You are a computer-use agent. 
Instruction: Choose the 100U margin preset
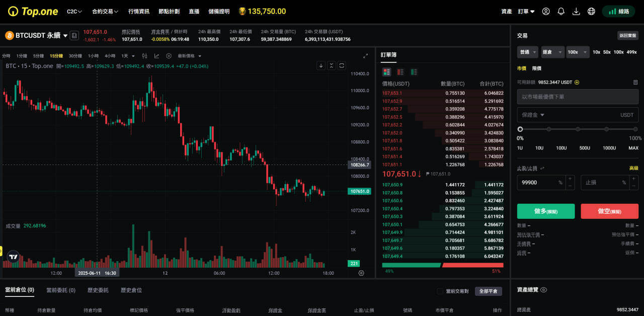pyautogui.click(x=561, y=148)
